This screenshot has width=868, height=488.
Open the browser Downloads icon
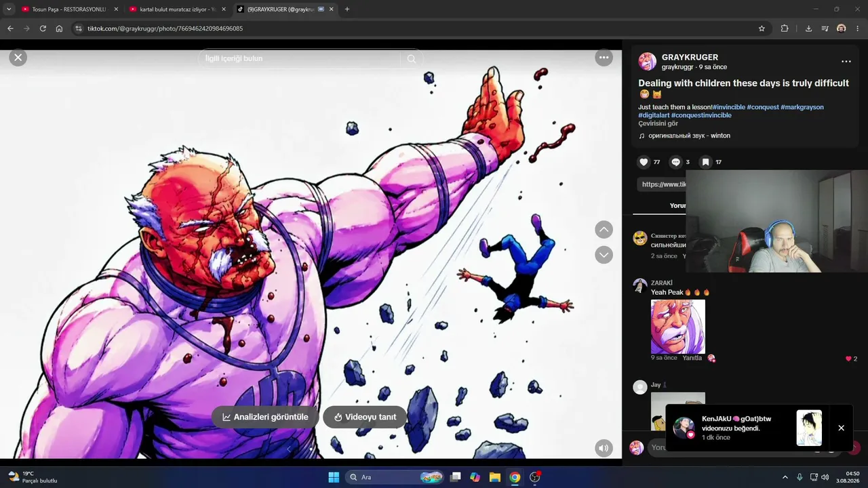pyautogui.click(x=808, y=28)
